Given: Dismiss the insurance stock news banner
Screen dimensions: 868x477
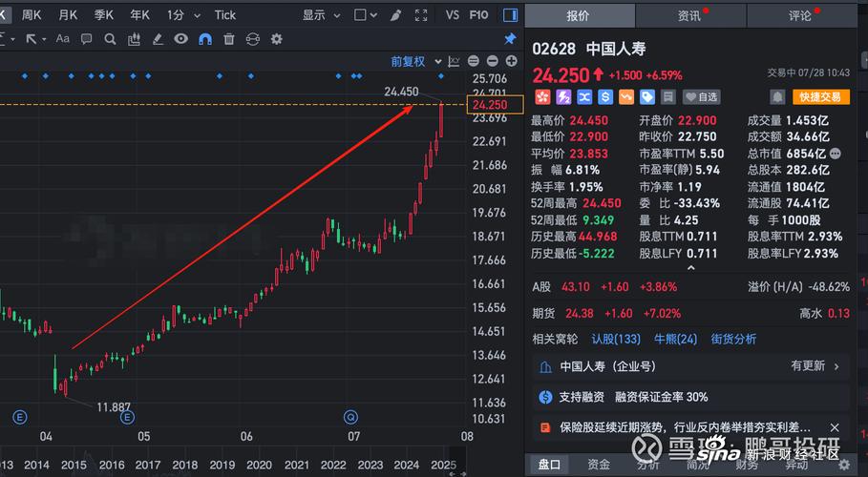Looking at the screenshot, I should [x=835, y=428].
